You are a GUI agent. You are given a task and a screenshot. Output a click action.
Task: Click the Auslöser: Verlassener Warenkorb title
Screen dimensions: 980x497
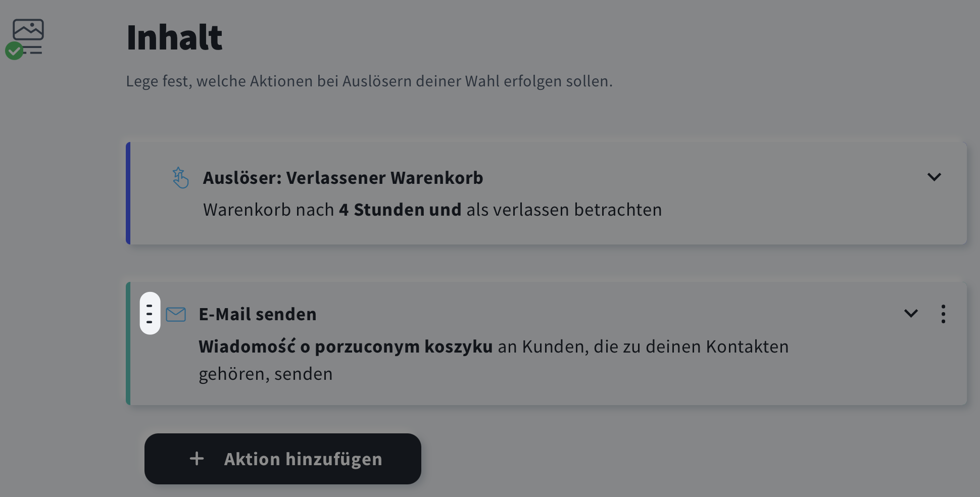pos(343,178)
